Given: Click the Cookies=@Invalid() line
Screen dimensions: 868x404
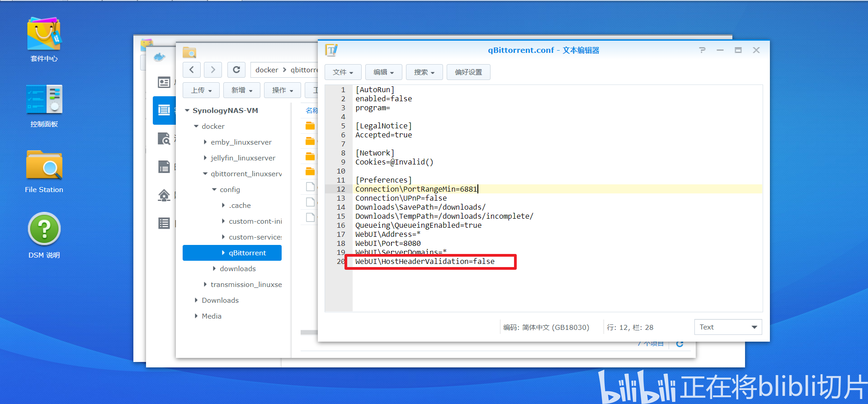Looking at the screenshot, I should (394, 162).
